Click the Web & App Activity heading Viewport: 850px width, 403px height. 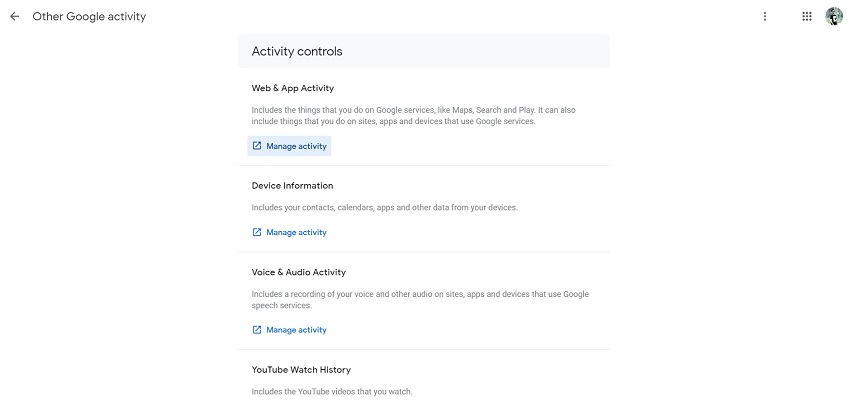coord(293,89)
